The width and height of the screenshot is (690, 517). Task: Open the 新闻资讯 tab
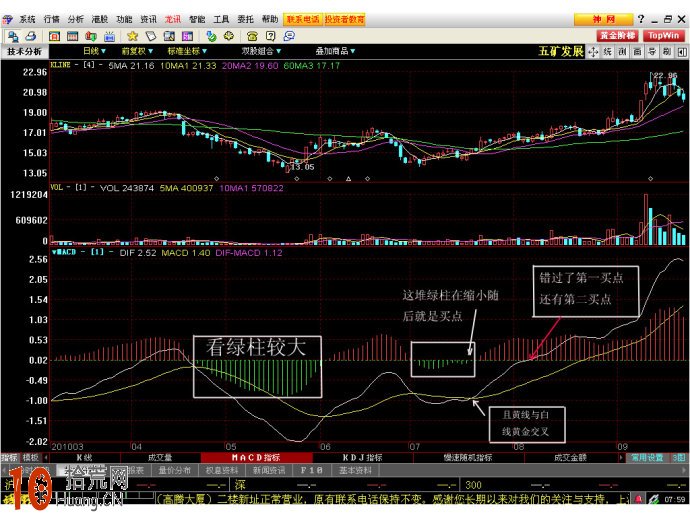pos(269,470)
